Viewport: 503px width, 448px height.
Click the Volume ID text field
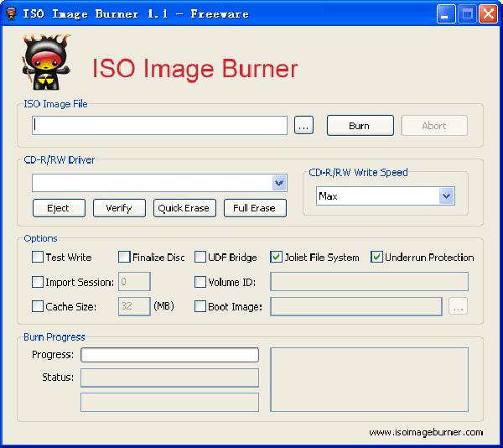(369, 281)
